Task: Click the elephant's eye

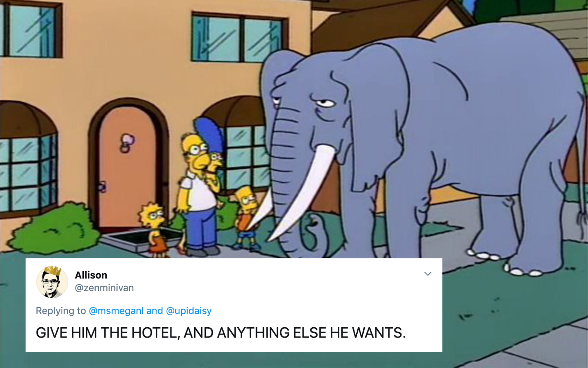Action: tap(325, 103)
